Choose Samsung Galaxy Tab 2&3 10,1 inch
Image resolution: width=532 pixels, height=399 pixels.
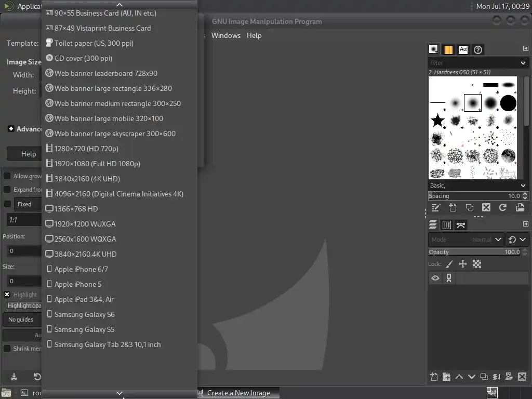(x=119, y=344)
